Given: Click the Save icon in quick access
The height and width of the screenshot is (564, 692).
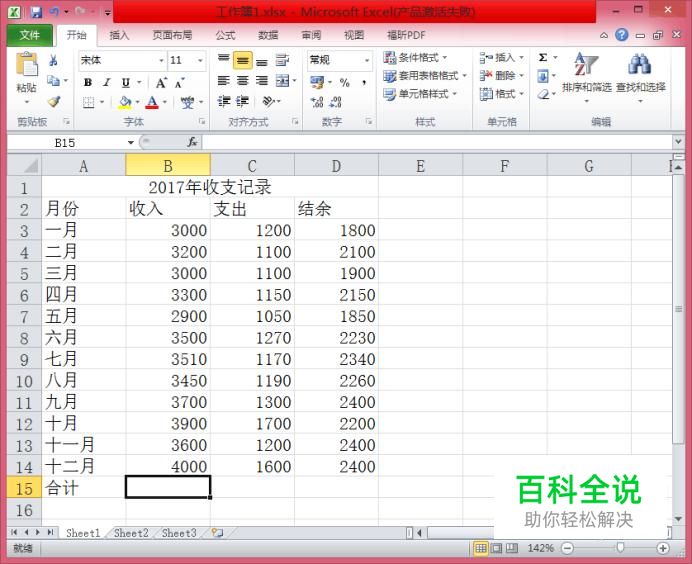Looking at the screenshot, I should (x=36, y=12).
